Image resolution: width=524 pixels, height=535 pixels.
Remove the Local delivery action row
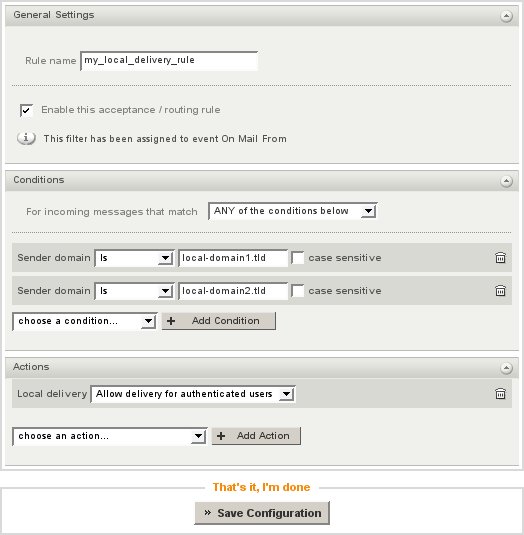pos(500,393)
